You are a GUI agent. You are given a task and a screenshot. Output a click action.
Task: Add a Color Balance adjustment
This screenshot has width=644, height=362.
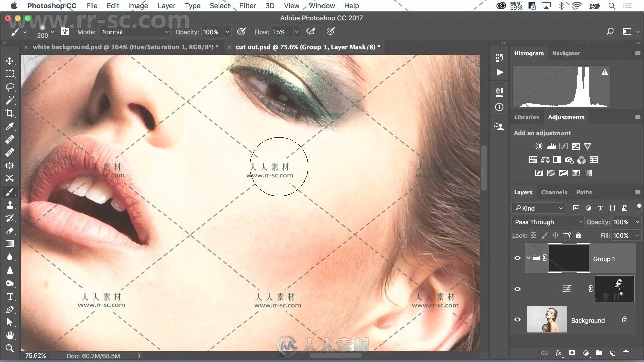pyautogui.click(x=545, y=160)
